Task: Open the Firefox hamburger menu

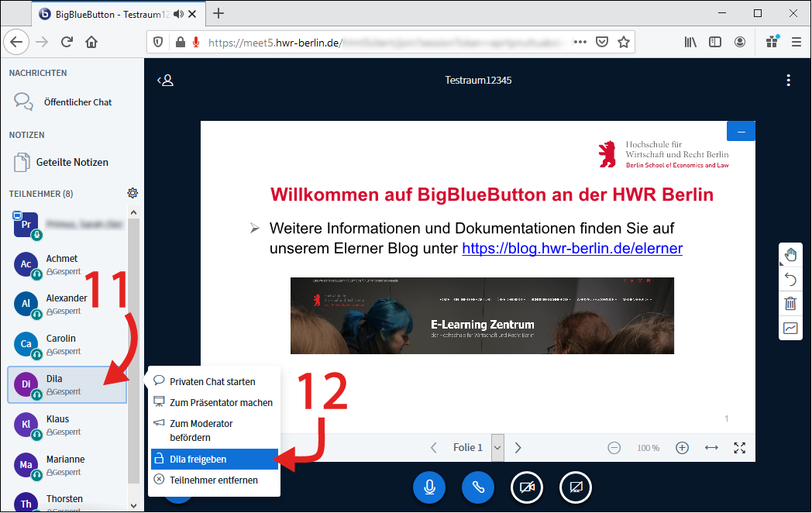Action: (x=797, y=42)
